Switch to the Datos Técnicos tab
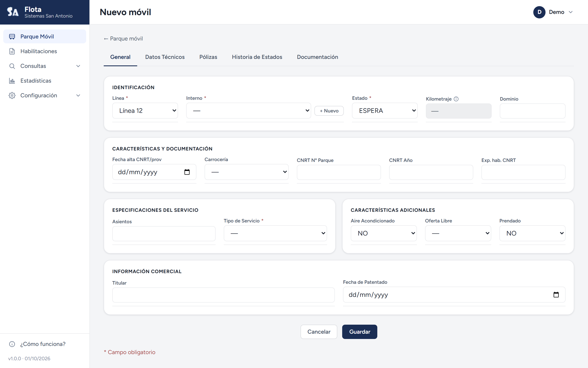Screen dimensions: 588x368 (165, 57)
